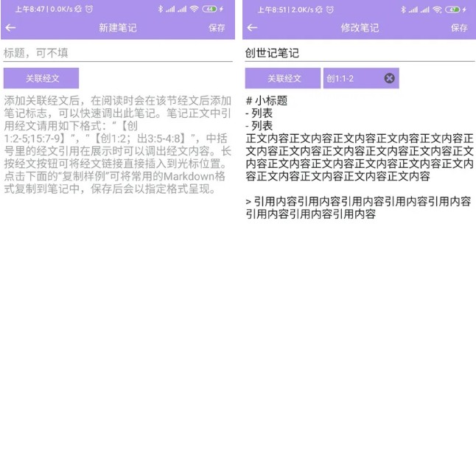Tap back arrow on 新建笔记 screen
Screen dimensions: 476x462
pos(10,28)
